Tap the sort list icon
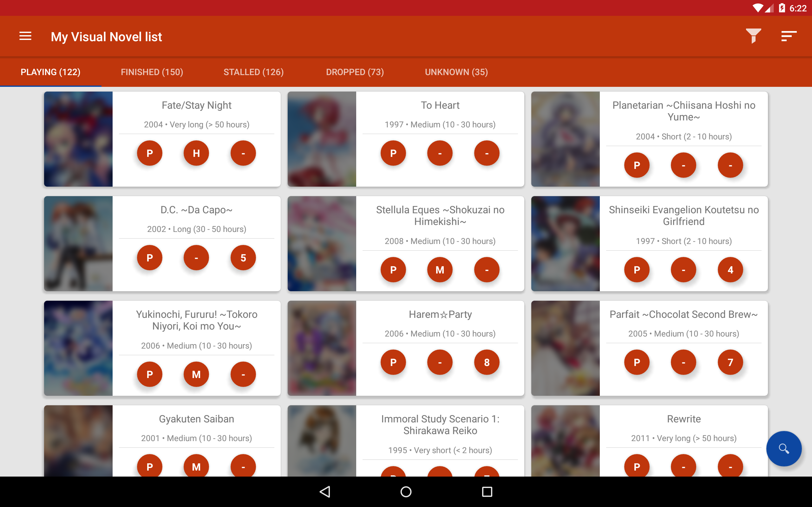The height and width of the screenshot is (507, 812). pyautogui.click(x=788, y=36)
